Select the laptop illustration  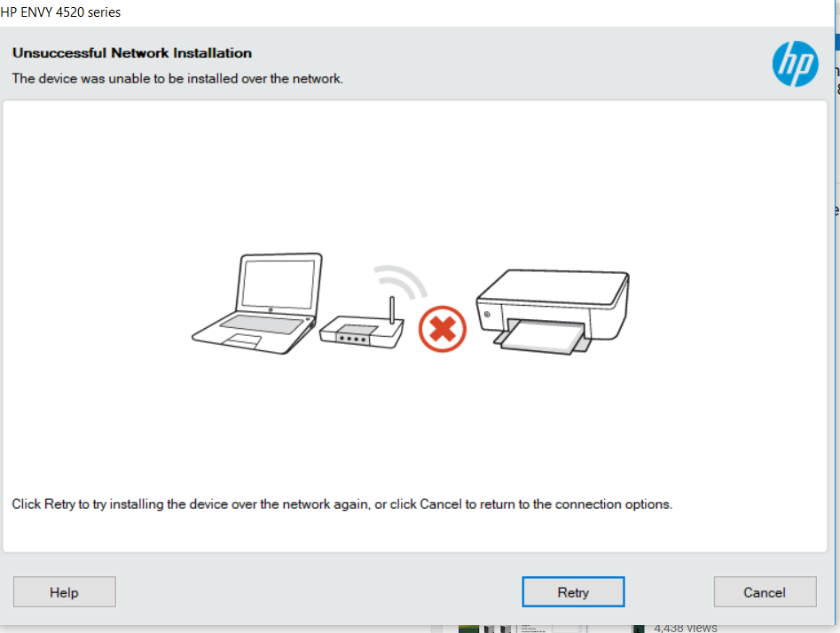click(257, 303)
